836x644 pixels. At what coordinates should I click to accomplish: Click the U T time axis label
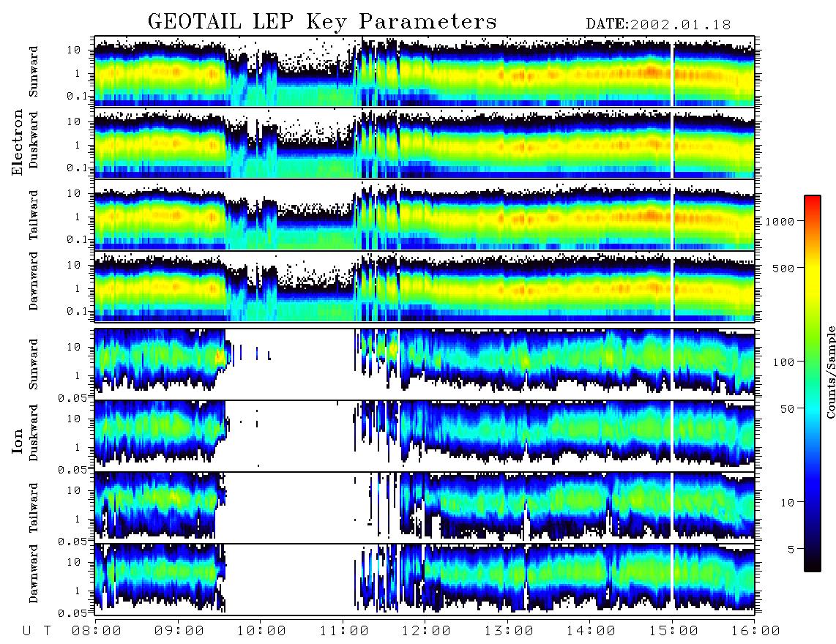(37, 631)
